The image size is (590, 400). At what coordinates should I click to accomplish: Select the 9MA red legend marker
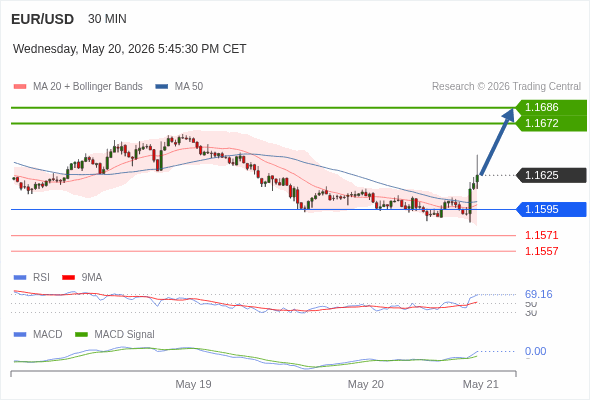[68, 278]
